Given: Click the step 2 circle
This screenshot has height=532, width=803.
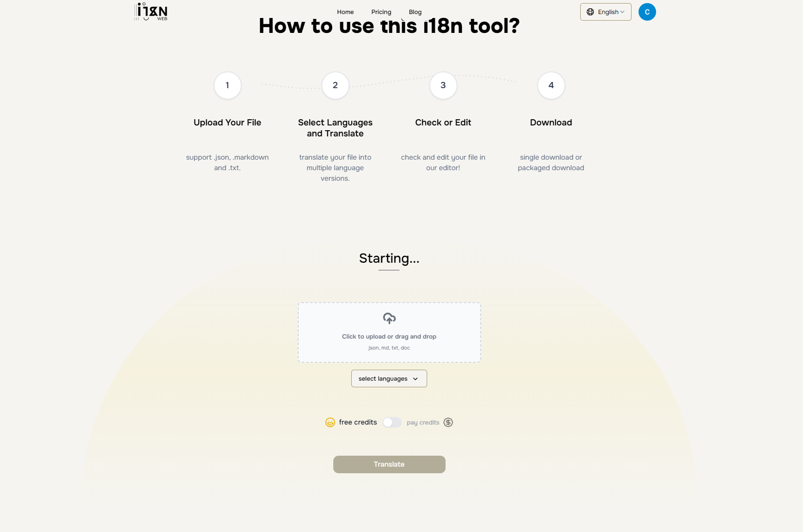Looking at the screenshot, I should (x=335, y=85).
